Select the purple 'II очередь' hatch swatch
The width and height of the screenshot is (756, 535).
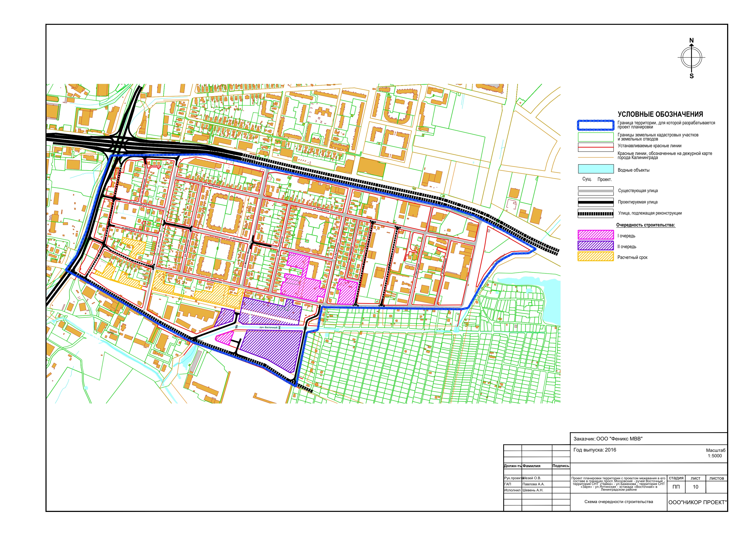(x=596, y=246)
